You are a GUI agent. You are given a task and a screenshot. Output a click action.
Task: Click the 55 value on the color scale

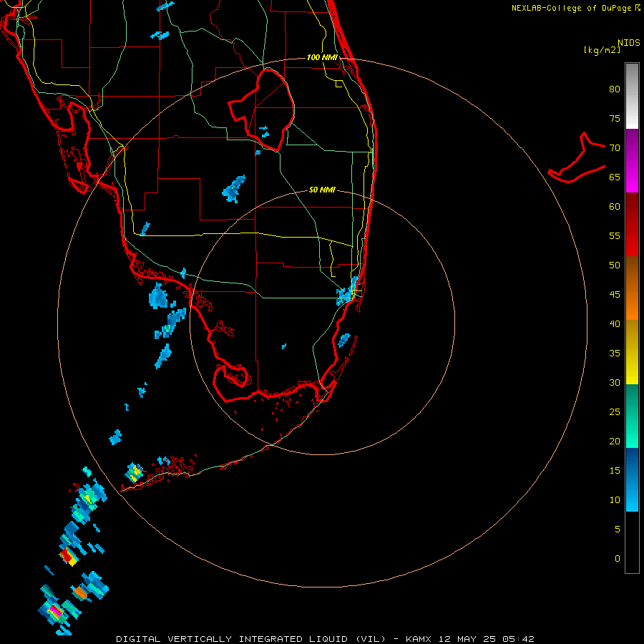615,236
